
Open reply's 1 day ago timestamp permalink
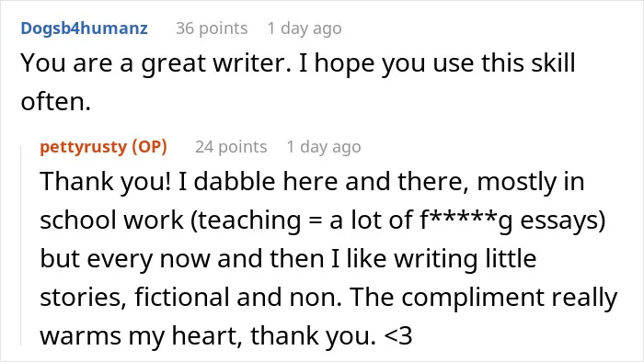click(x=324, y=147)
